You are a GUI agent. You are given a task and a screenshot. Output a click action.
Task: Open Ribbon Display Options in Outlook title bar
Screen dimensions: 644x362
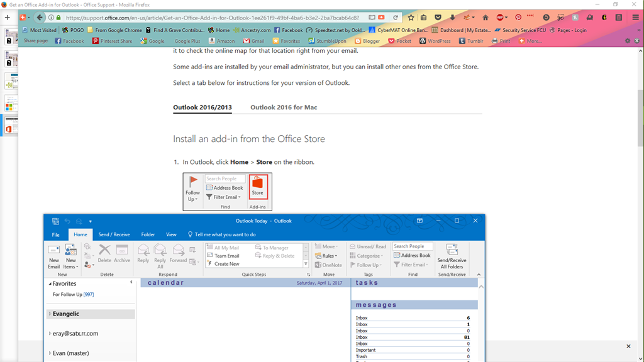(x=419, y=221)
